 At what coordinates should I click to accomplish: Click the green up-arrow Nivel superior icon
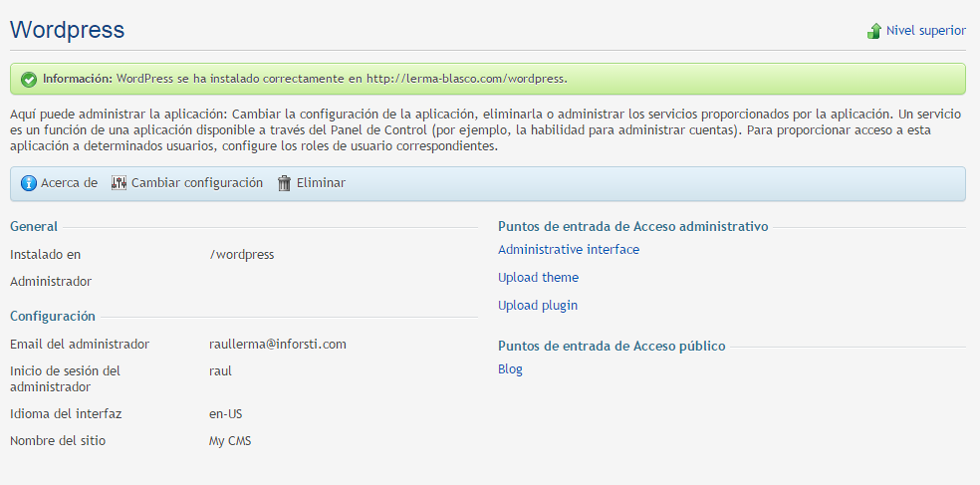(873, 31)
